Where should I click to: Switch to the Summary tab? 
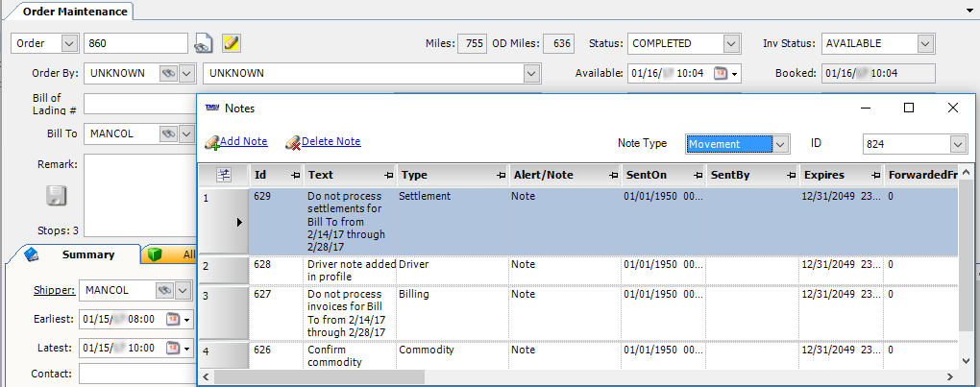click(x=87, y=254)
